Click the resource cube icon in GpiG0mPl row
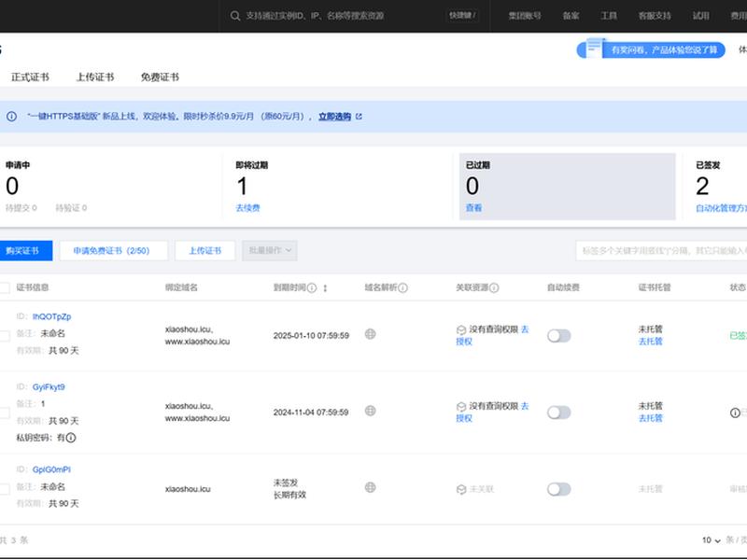Viewport: 747px width, 560px height. pos(460,489)
